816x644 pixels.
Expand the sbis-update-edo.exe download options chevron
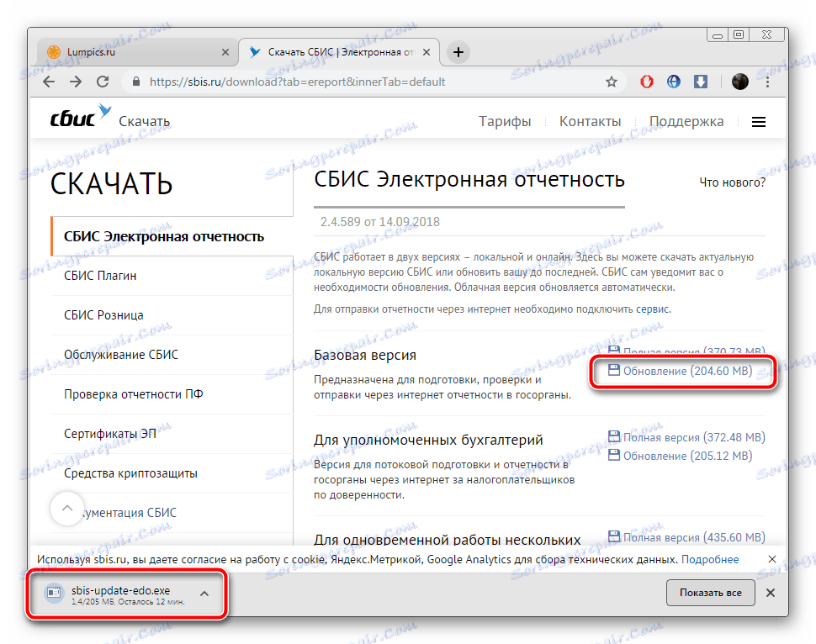[x=204, y=594]
